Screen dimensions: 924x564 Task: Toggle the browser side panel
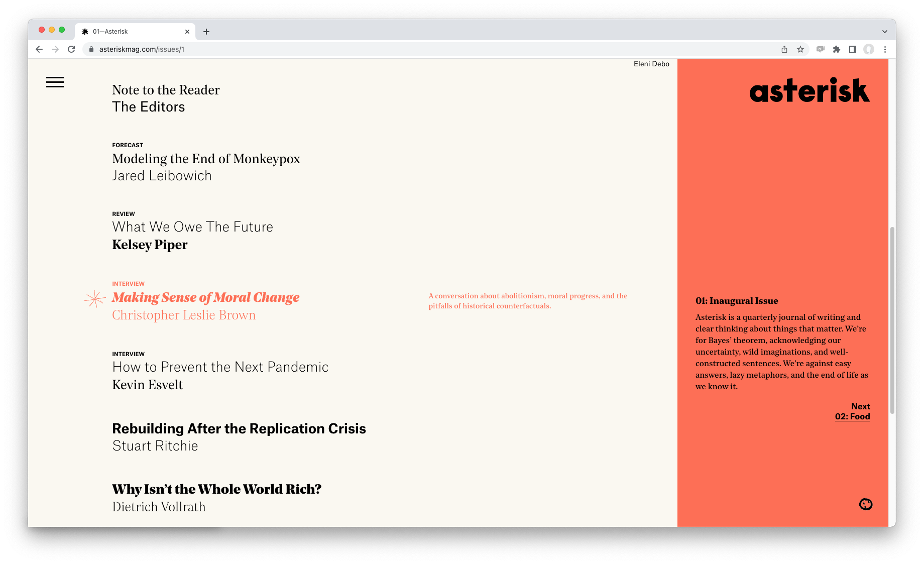tap(853, 49)
